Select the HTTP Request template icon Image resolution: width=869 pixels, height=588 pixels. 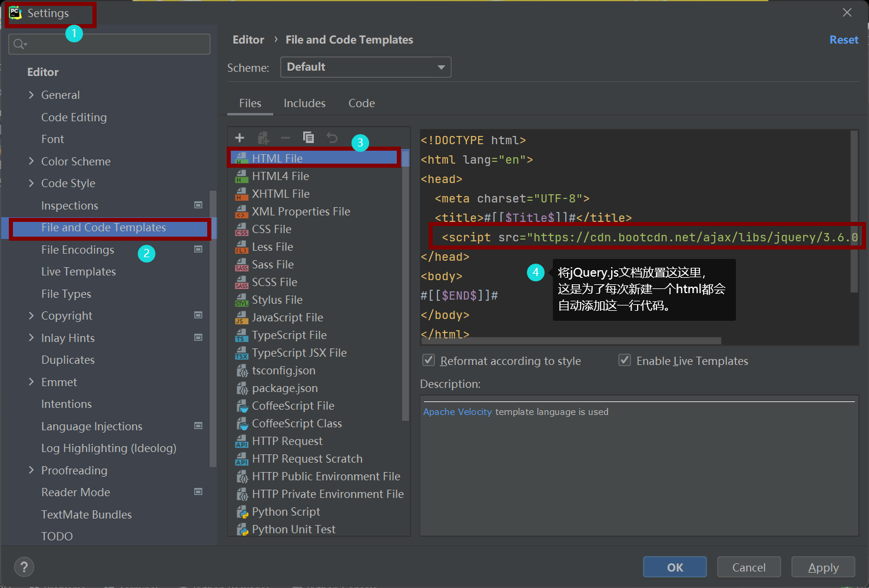click(x=241, y=441)
